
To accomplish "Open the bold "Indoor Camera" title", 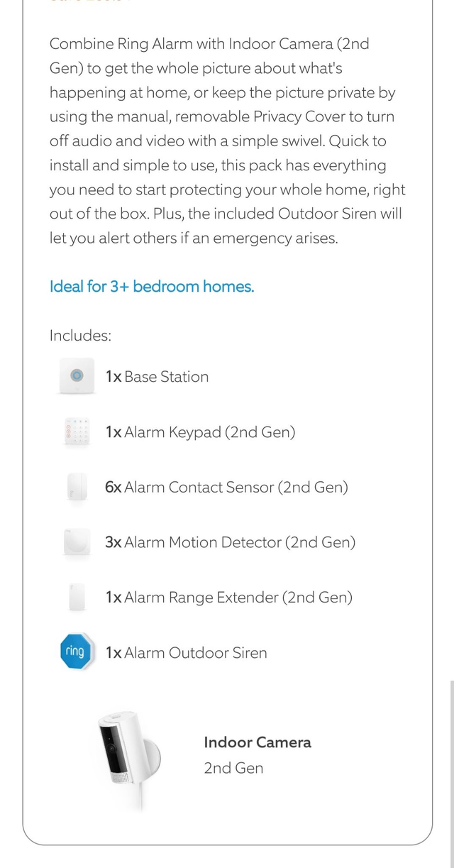I will tap(258, 742).
